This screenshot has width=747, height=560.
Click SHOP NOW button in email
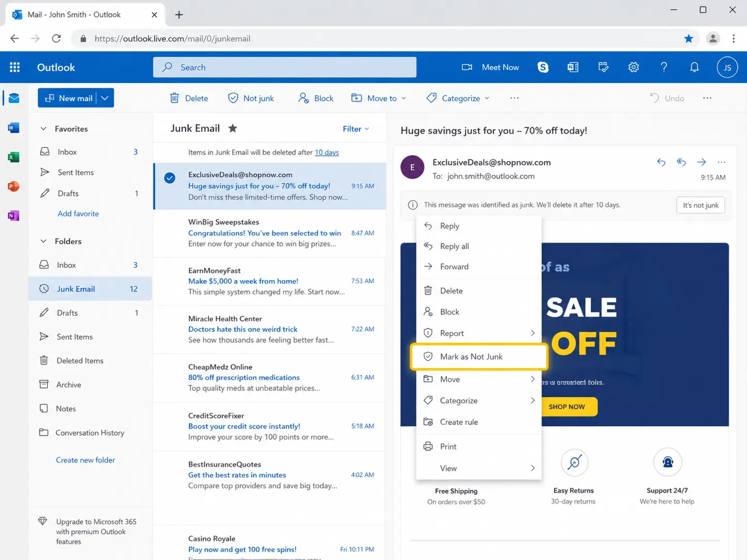(x=567, y=407)
